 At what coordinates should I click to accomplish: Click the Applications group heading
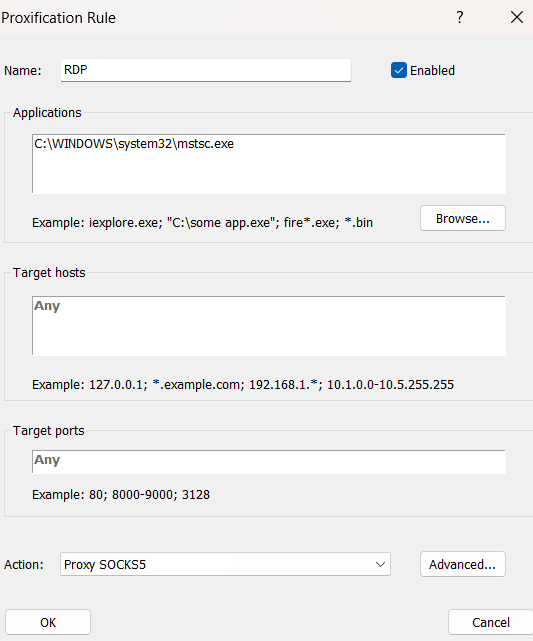point(47,112)
